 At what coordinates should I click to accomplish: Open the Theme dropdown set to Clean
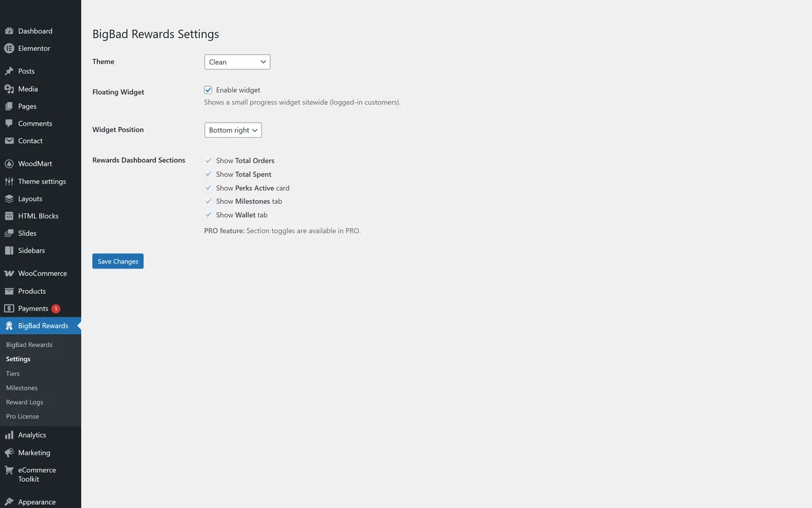[237, 62]
